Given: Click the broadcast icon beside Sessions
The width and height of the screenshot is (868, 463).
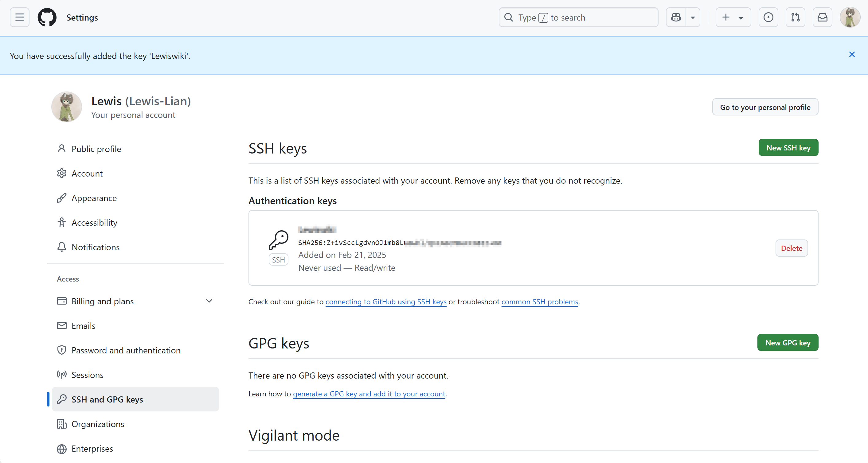Looking at the screenshot, I should pos(61,375).
